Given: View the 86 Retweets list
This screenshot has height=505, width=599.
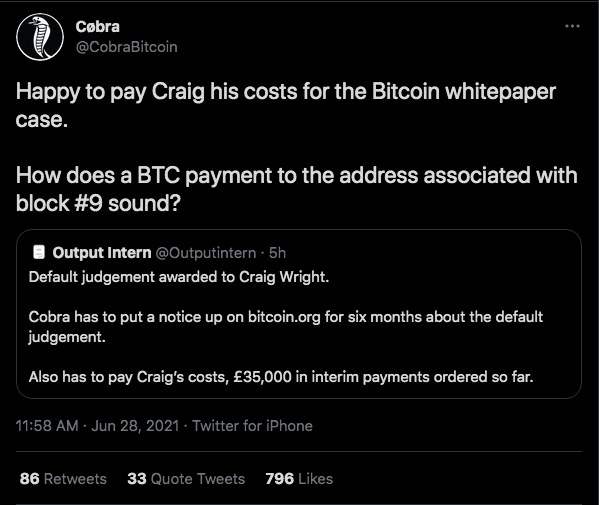Looking at the screenshot, I should (63, 479).
